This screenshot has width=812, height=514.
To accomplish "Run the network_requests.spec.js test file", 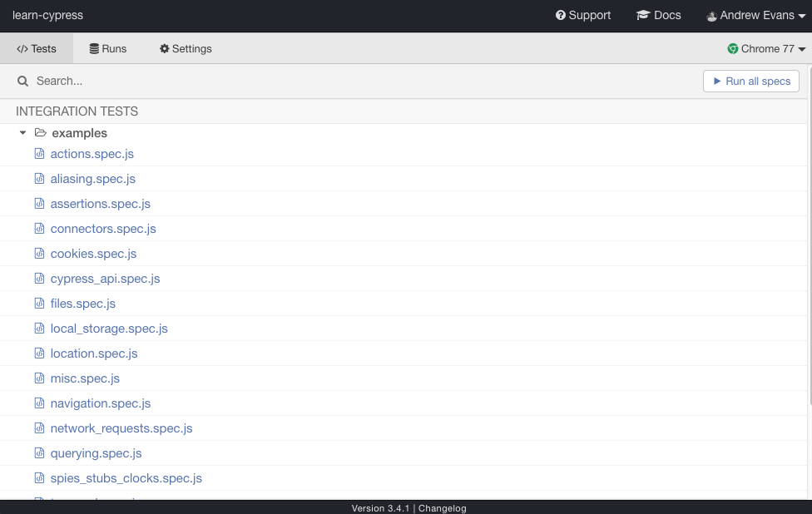I will (x=121, y=428).
